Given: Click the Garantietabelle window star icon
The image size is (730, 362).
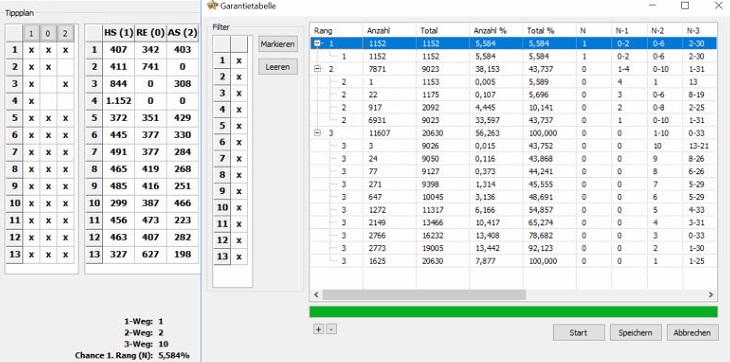Looking at the screenshot, I should (212, 6).
